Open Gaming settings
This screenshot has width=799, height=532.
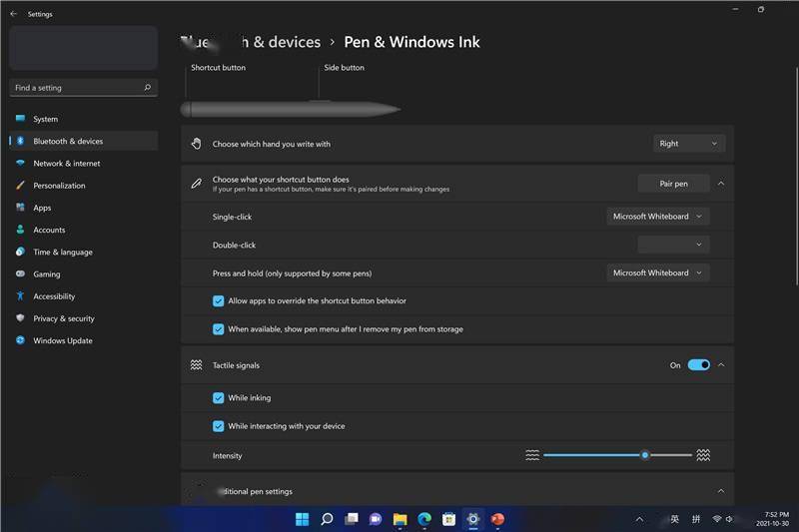(84, 273)
